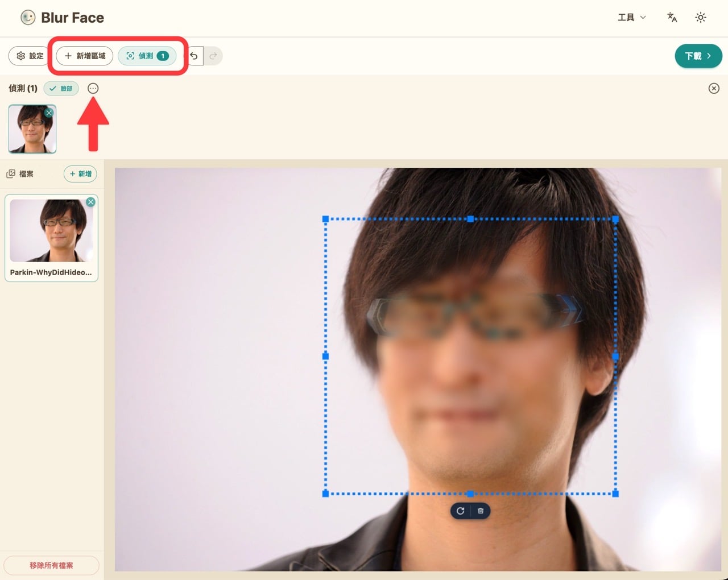Screen dimensions: 728x580
Task: Click the left-middle handle of blur region
Action: [326, 356]
